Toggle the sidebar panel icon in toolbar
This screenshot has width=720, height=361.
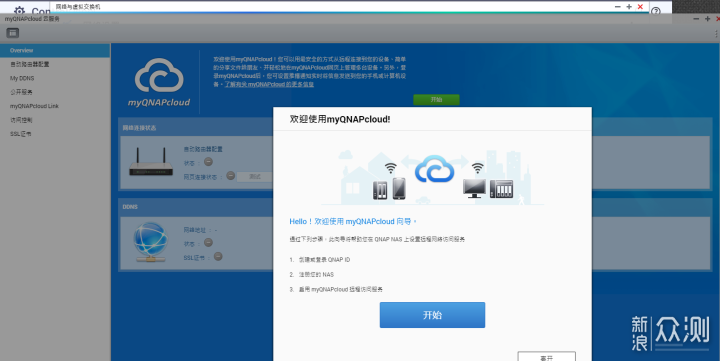(13, 33)
